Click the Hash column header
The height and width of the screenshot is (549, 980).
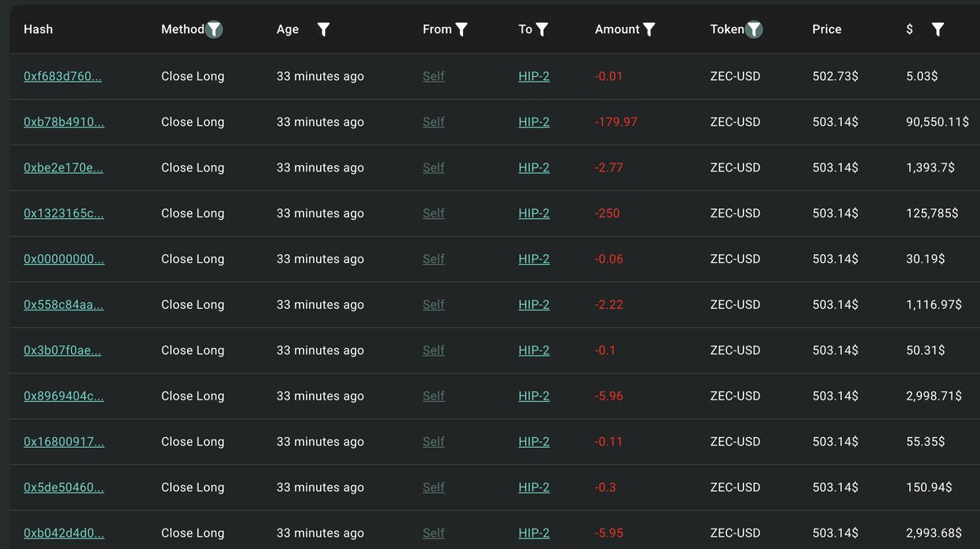[x=38, y=29]
